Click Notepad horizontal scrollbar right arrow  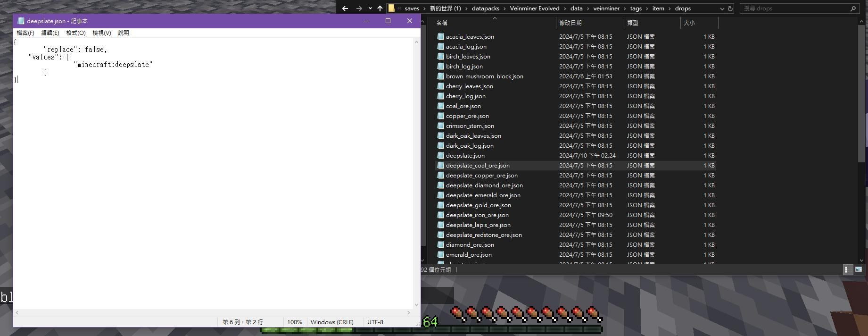[x=409, y=312]
